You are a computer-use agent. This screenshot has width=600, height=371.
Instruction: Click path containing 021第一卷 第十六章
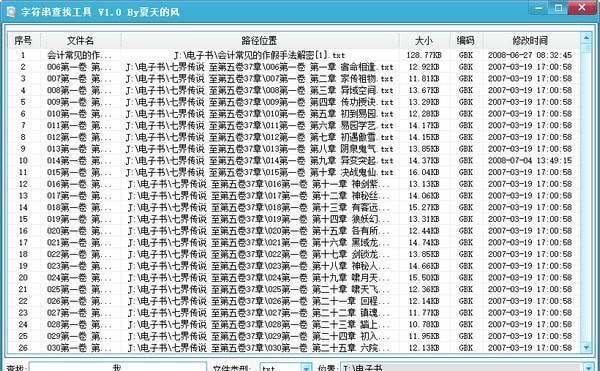[x=259, y=242]
